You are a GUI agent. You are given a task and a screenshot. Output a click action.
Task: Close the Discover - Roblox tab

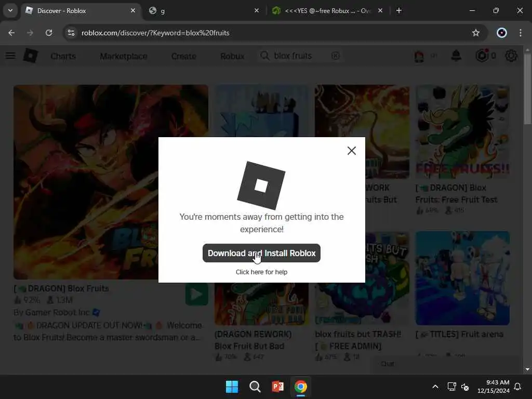pos(133,10)
